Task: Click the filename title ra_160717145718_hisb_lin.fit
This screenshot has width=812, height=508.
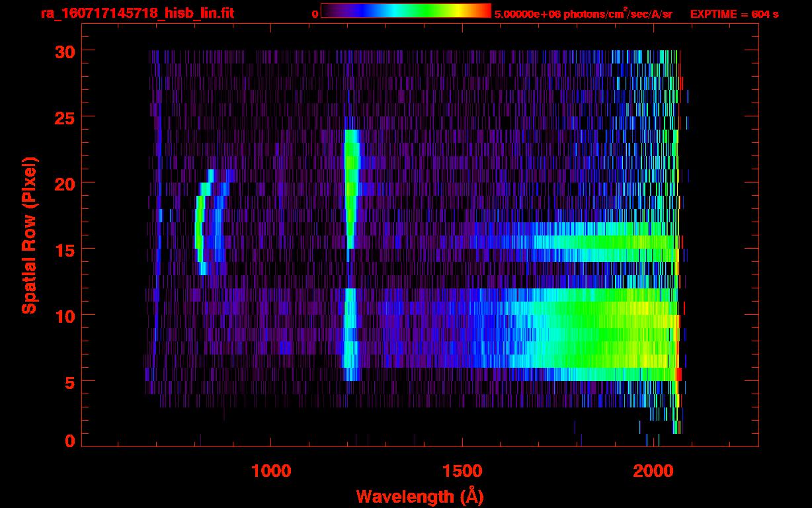Action: click(x=137, y=13)
